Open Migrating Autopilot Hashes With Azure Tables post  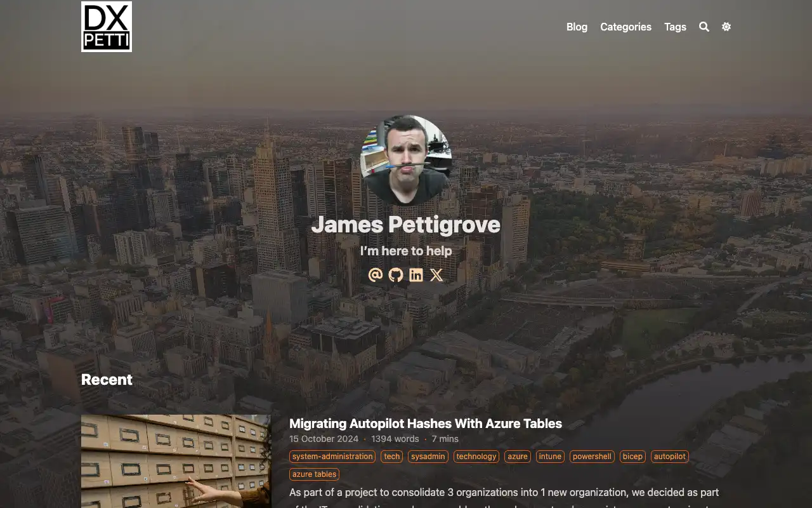pos(425,424)
